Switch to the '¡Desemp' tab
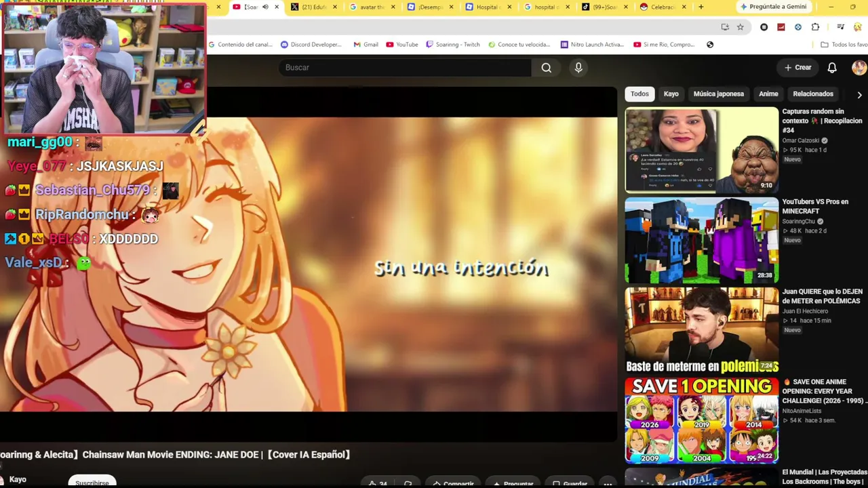This screenshot has width=868, height=488. point(431,7)
